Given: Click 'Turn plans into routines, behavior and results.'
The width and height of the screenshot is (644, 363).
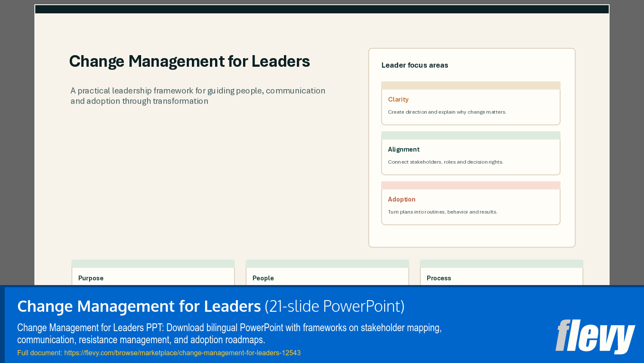Looking at the screenshot, I should (442, 212).
